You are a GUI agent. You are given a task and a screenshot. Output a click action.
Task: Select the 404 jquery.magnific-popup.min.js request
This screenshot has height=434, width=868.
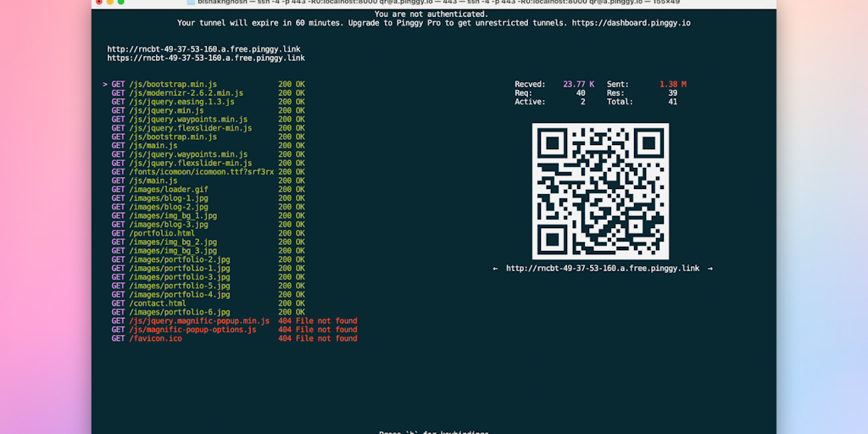pyautogui.click(x=198, y=321)
